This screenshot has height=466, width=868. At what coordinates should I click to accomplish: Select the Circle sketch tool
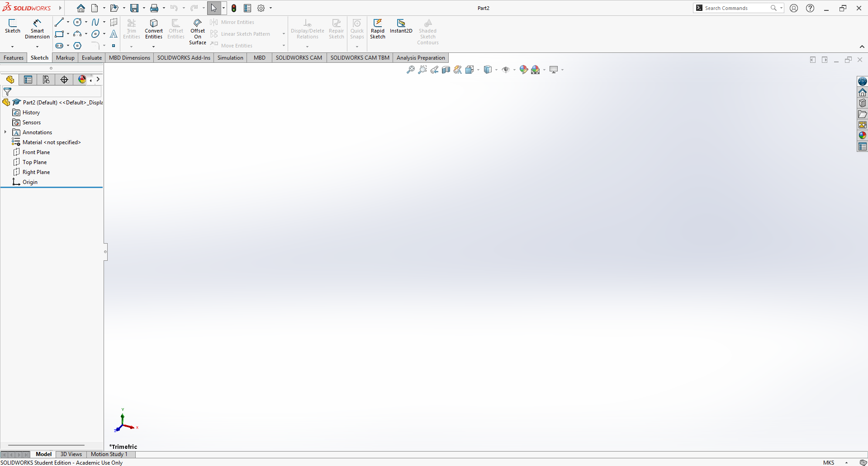pos(77,22)
